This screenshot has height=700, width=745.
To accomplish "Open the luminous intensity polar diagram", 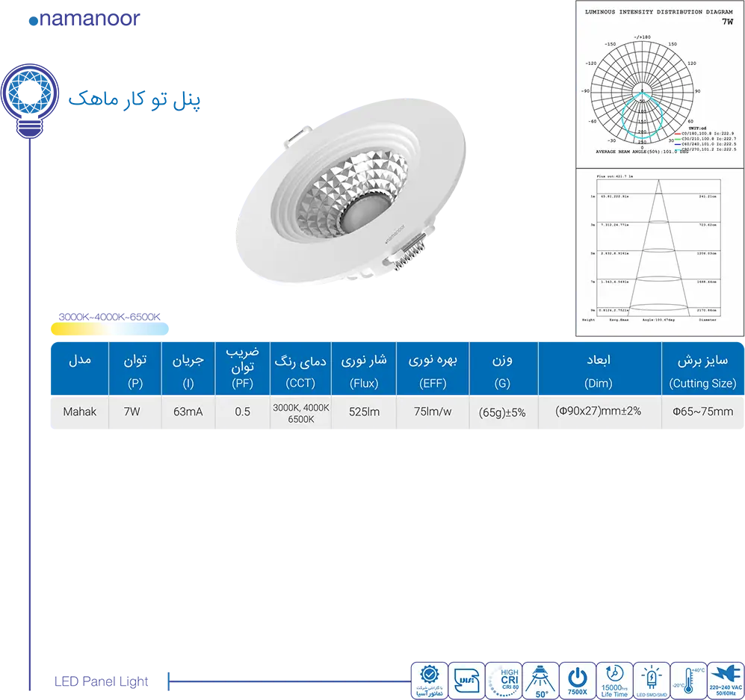I will [660, 84].
